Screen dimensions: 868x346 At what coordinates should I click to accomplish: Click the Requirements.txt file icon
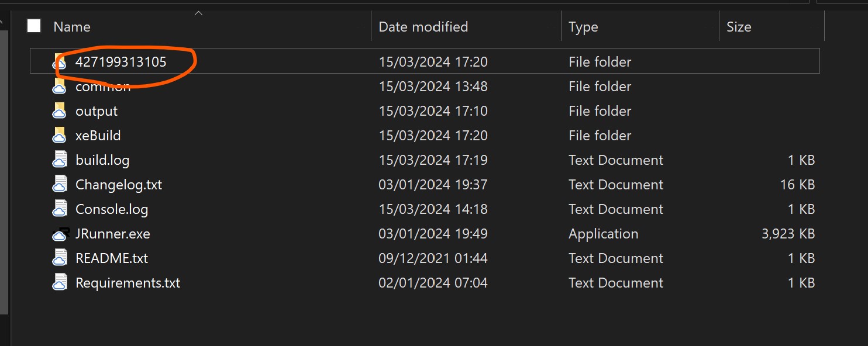point(60,283)
